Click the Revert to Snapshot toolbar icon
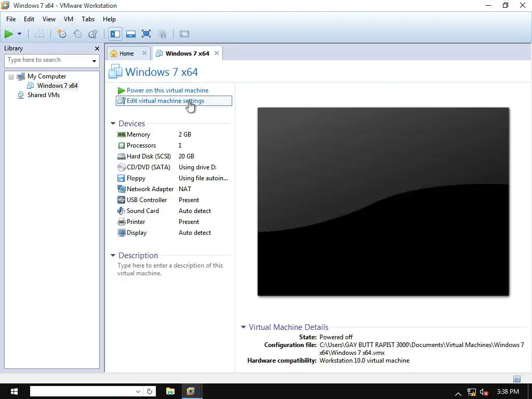 [78, 34]
